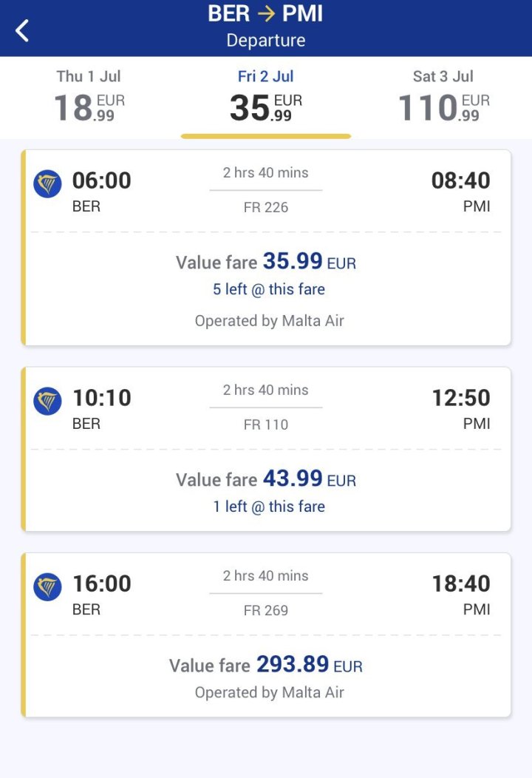This screenshot has width=532, height=778.
Task: Tap the '1 left @ this fare' notice
Action: pyautogui.click(x=269, y=507)
